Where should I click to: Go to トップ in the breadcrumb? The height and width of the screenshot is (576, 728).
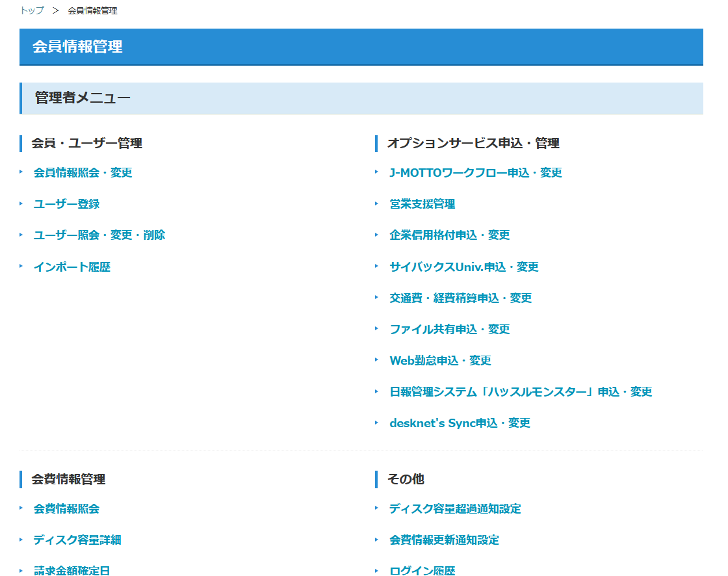point(32,10)
